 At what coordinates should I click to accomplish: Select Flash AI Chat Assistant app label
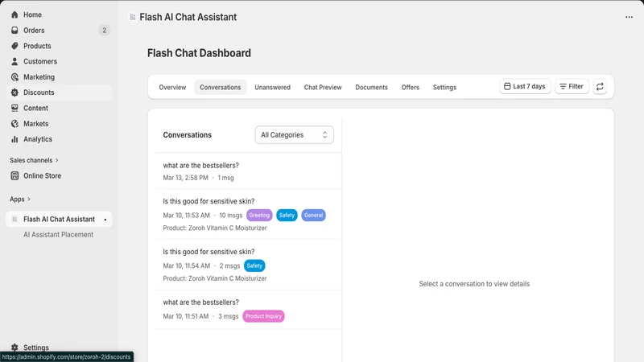tap(59, 219)
